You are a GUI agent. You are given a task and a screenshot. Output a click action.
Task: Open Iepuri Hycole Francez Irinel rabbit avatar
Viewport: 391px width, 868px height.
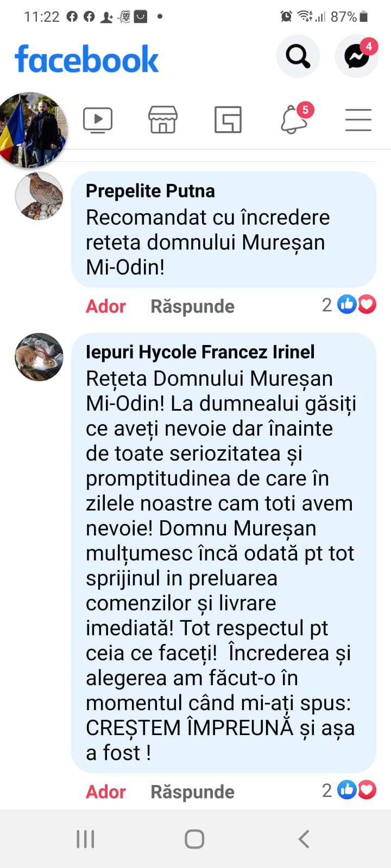[39, 357]
